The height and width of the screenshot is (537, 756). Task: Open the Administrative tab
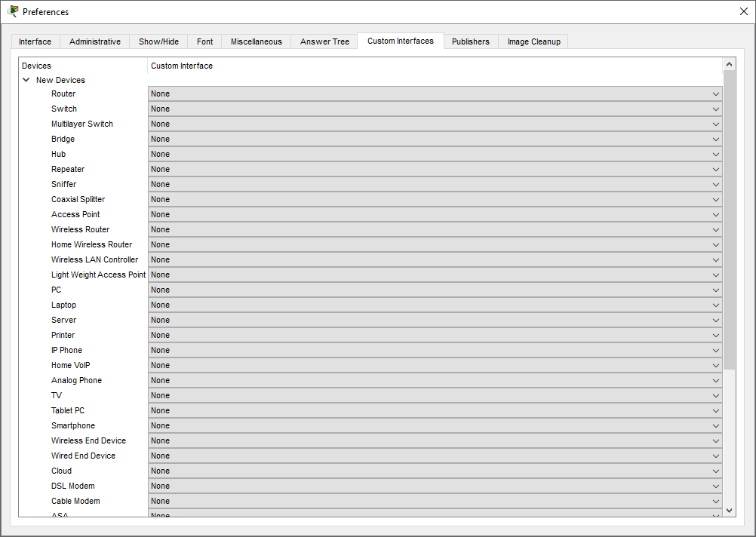(x=94, y=42)
